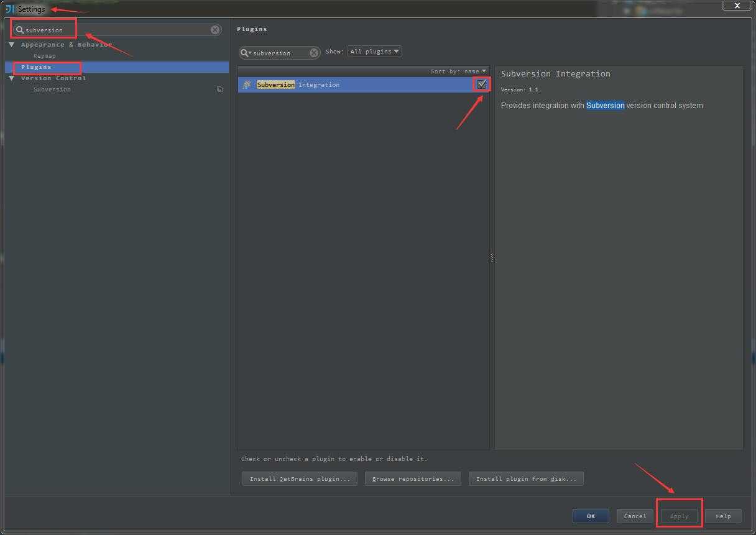The width and height of the screenshot is (756, 535).
Task: Click the plugins search magnifier icon
Action: coord(245,53)
